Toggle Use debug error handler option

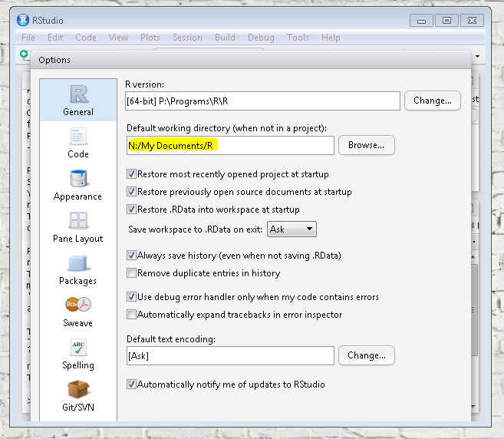[131, 296]
